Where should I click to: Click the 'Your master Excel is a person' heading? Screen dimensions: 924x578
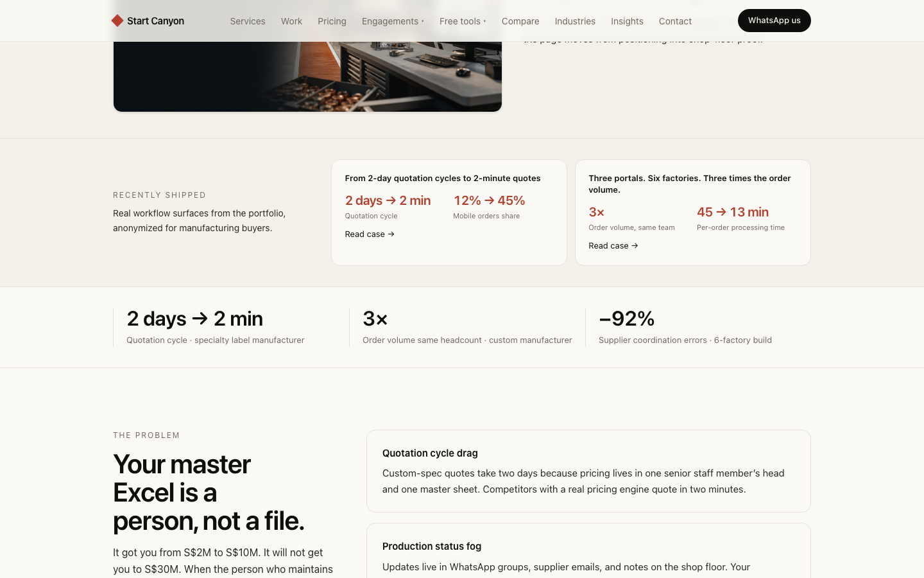point(209,493)
